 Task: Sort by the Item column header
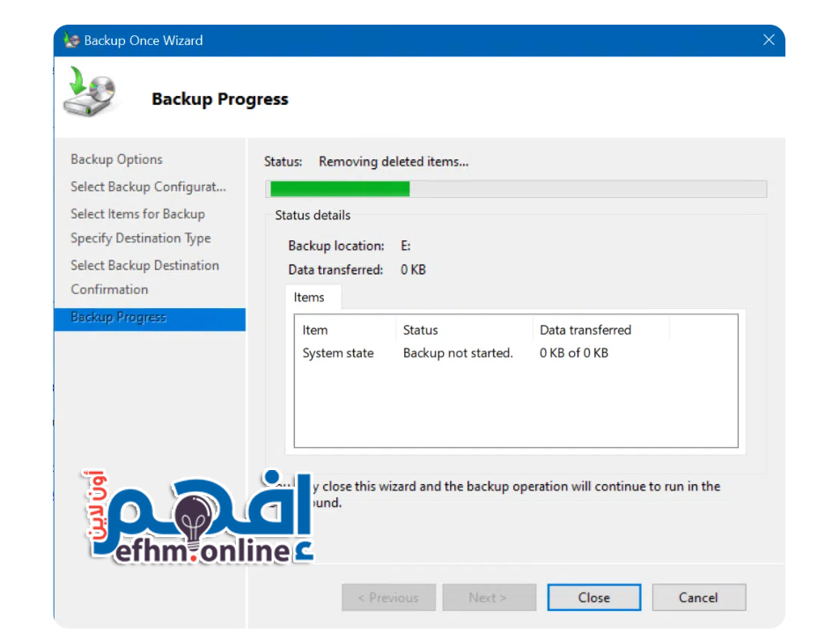pyautogui.click(x=315, y=330)
